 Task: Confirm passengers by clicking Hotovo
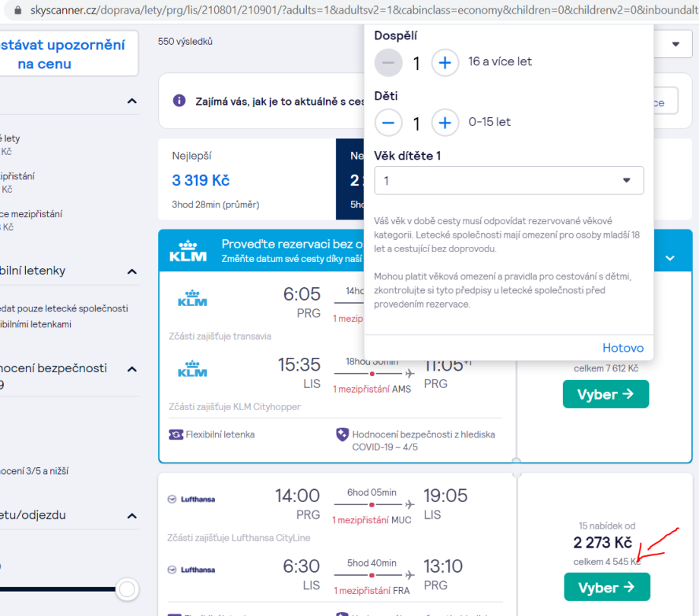click(622, 348)
